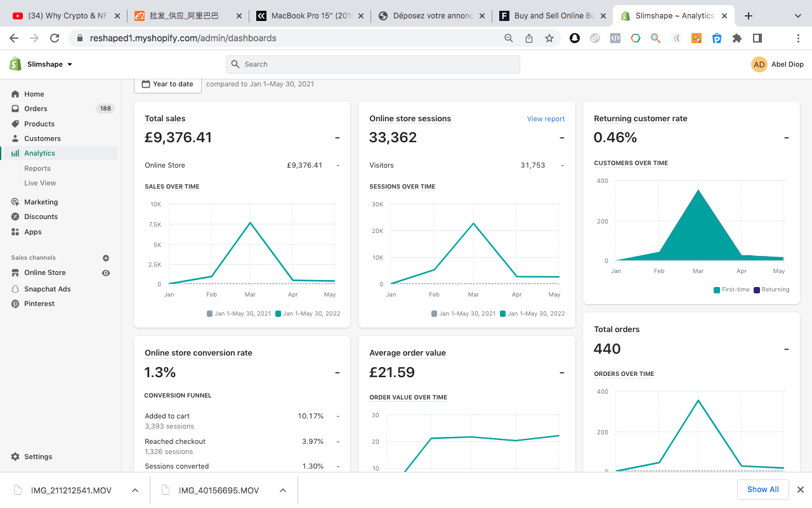Screen dimensions: 812x508
Task: Click the Marketing megaphone icon
Action: pyautogui.click(x=15, y=202)
